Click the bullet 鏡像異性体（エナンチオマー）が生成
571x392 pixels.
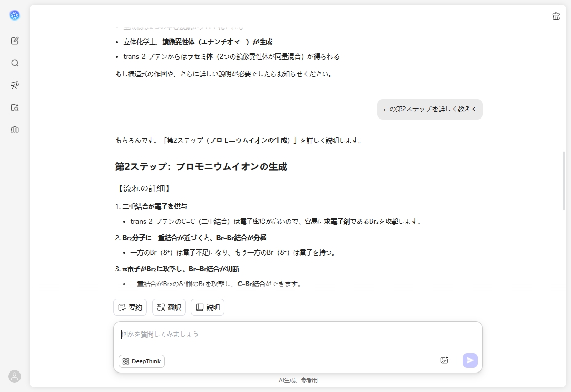(x=198, y=42)
